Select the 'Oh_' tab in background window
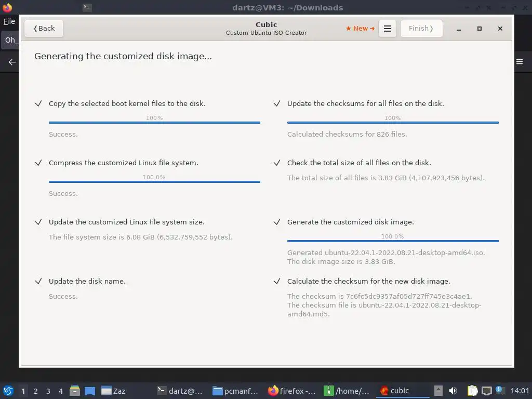 [10, 40]
